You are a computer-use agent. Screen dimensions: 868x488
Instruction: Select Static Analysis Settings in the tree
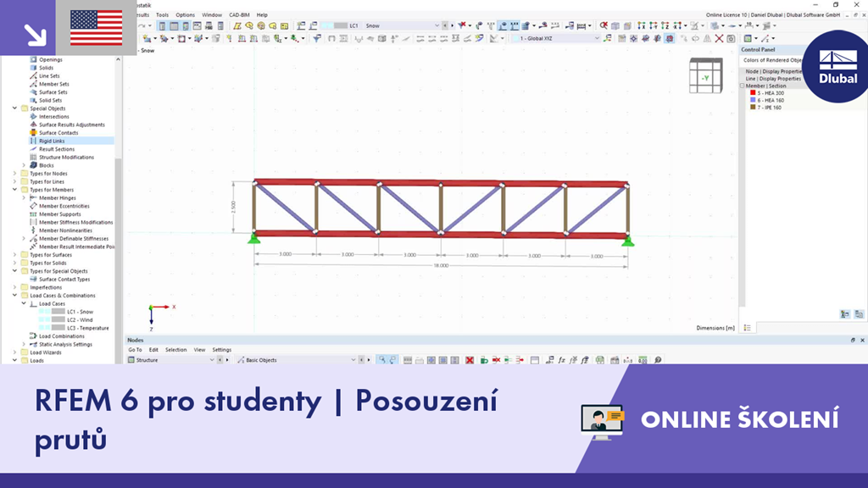[x=65, y=344]
